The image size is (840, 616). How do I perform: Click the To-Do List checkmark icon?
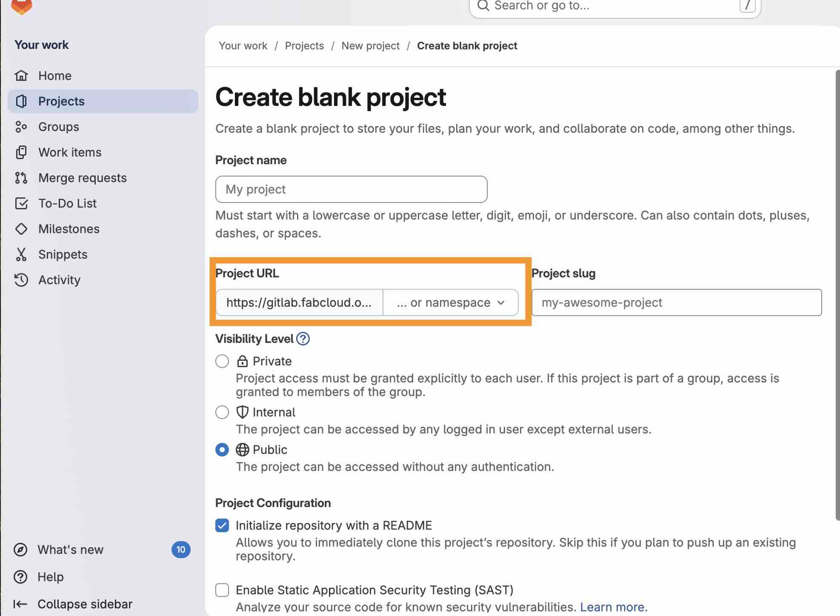(x=21, y=203)
